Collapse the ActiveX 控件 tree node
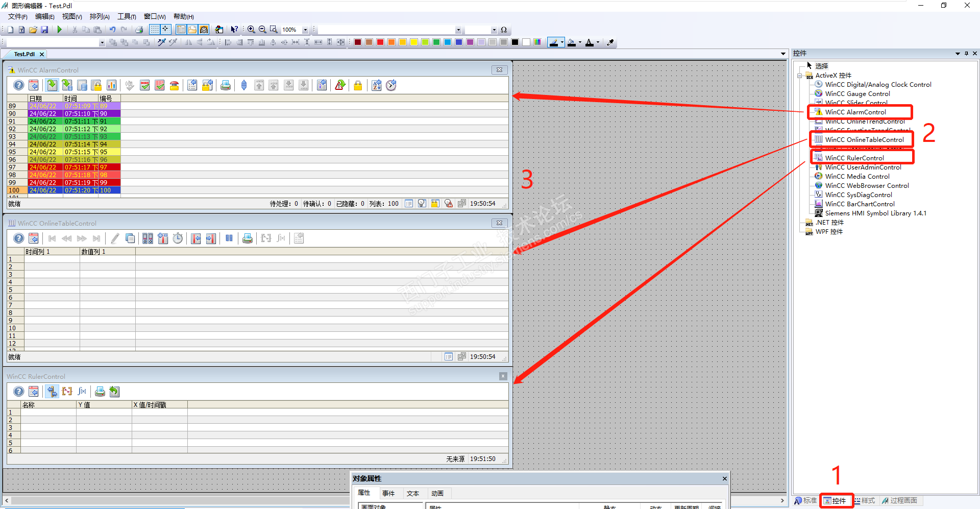Viewport: 980px width, 509px height. 800,76
